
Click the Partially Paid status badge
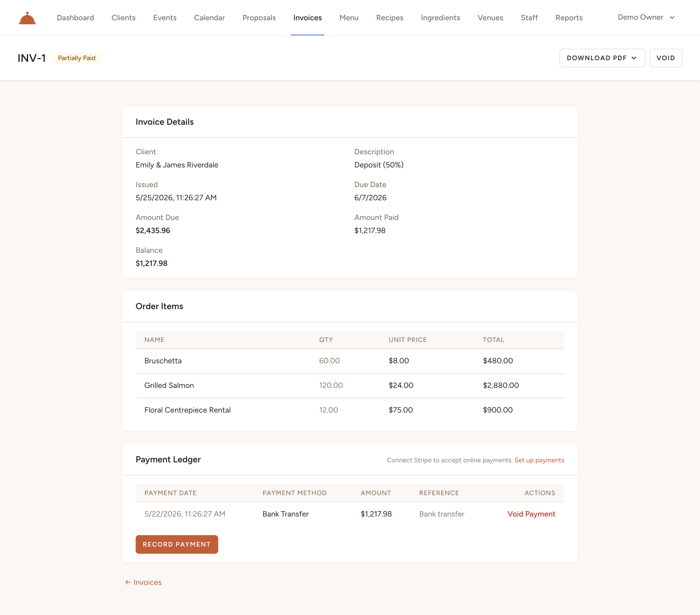point(77,58)
